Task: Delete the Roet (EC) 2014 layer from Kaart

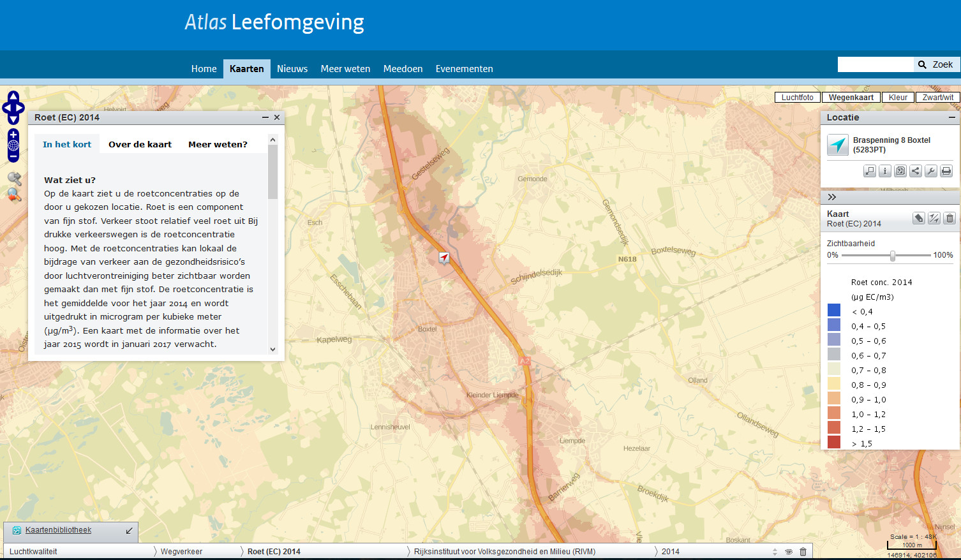Action: [x=950, y=218]
